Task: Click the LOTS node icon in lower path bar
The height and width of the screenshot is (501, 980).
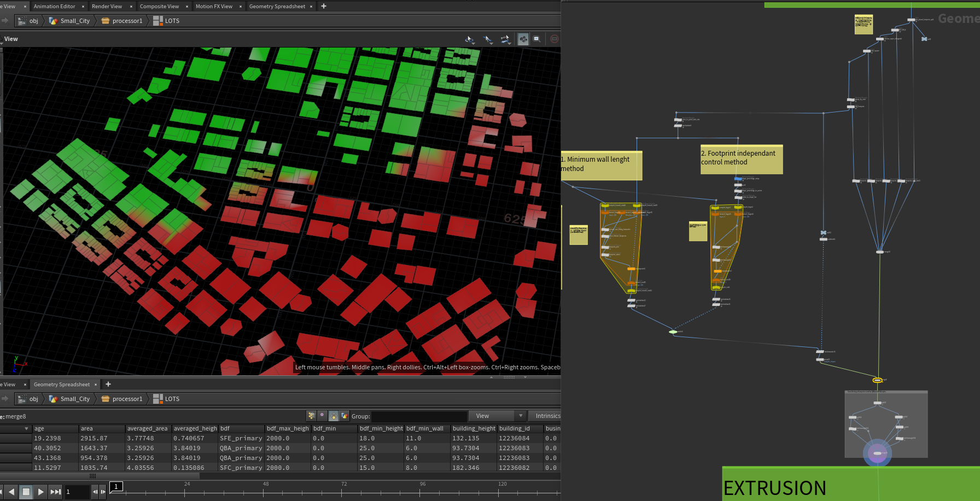Action: click(x=158, y=399)
